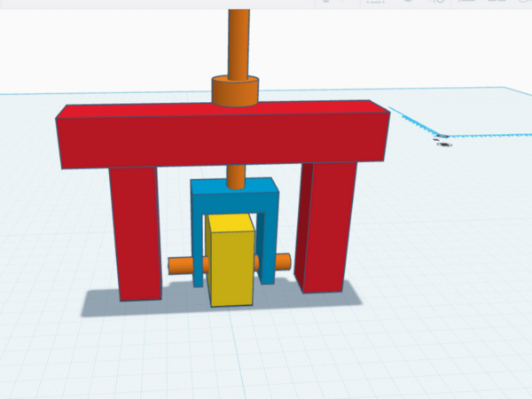Select the red right support leg
Image resolution: width=532 pixels, height=399 pixels.
[x=326, y=227]
